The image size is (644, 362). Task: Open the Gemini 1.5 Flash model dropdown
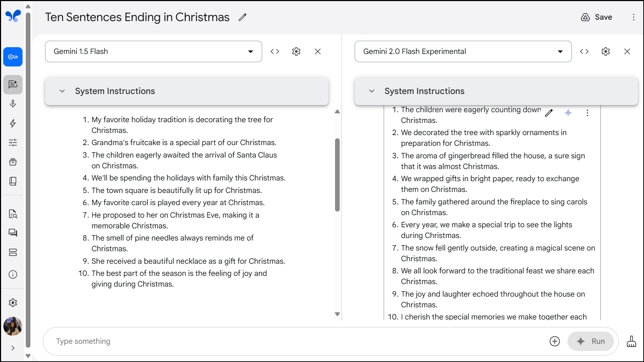click(x=153, y=51)
